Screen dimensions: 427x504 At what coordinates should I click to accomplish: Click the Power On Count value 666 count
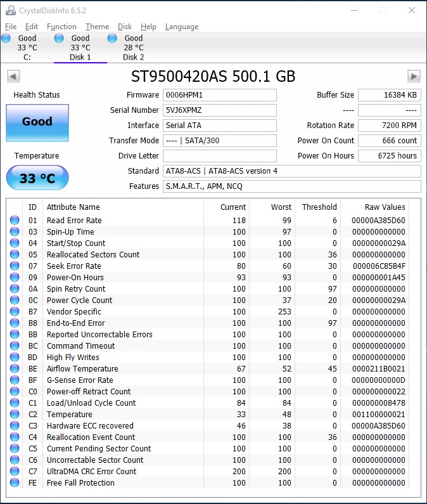point(390,141)
